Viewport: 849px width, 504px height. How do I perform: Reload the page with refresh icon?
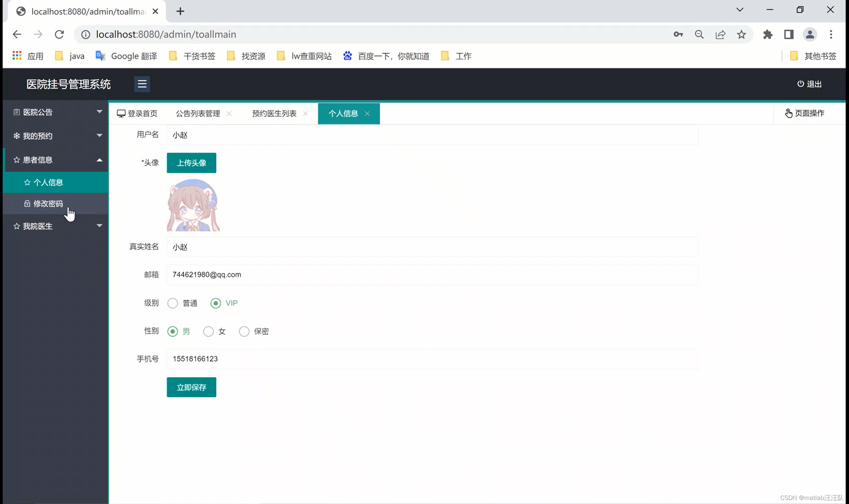59,34
